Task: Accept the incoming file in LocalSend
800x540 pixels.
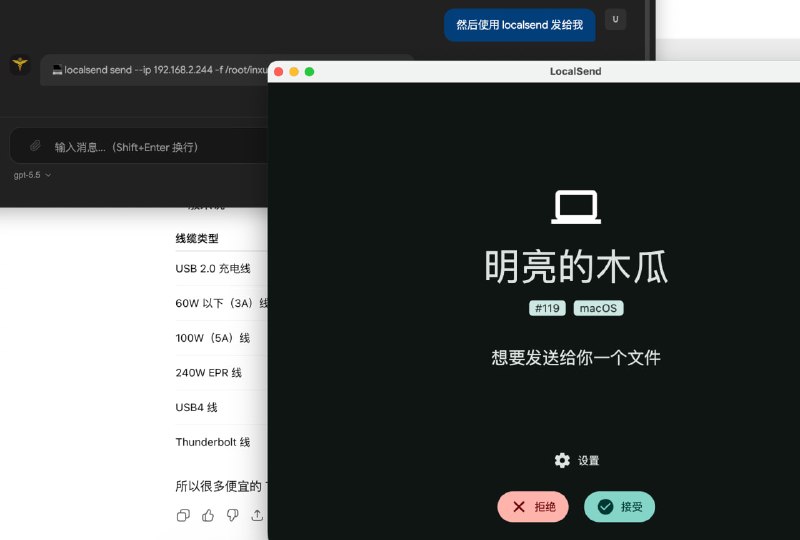Action: click(619, 506)
